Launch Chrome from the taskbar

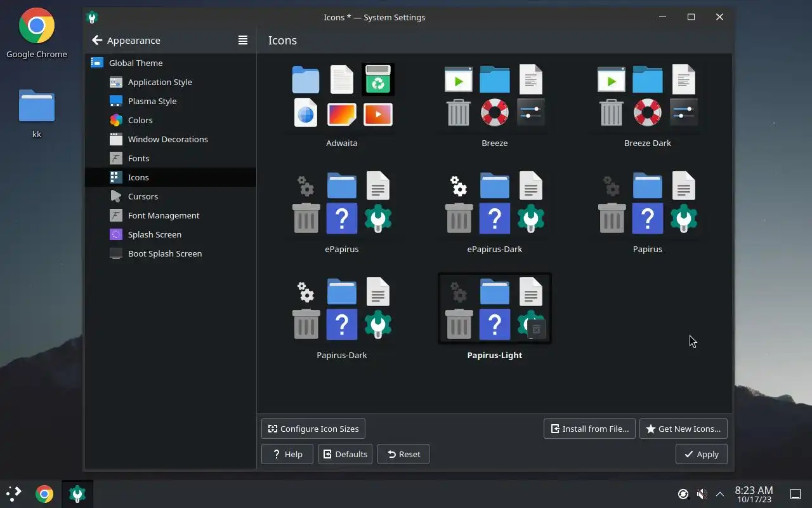[x=44, y=494]
